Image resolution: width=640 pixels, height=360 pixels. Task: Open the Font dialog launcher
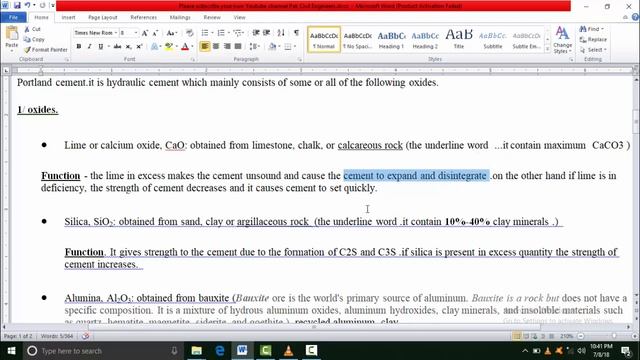193,60
